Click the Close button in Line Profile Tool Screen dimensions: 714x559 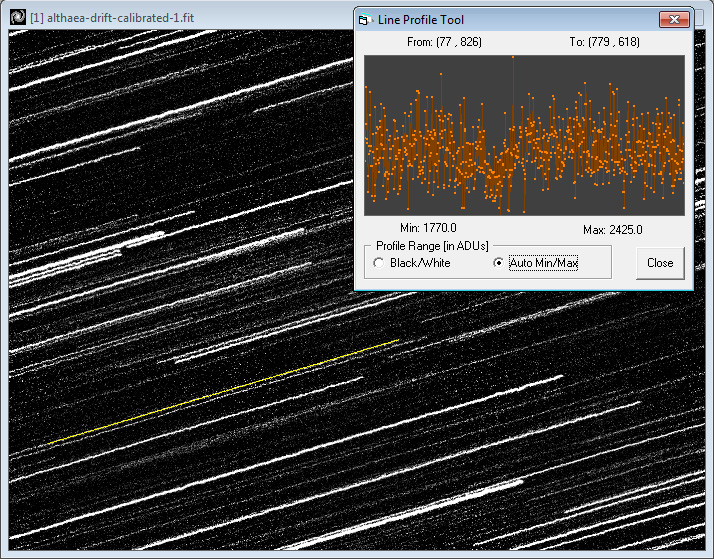pyautogui.click(x=660, y=263)
